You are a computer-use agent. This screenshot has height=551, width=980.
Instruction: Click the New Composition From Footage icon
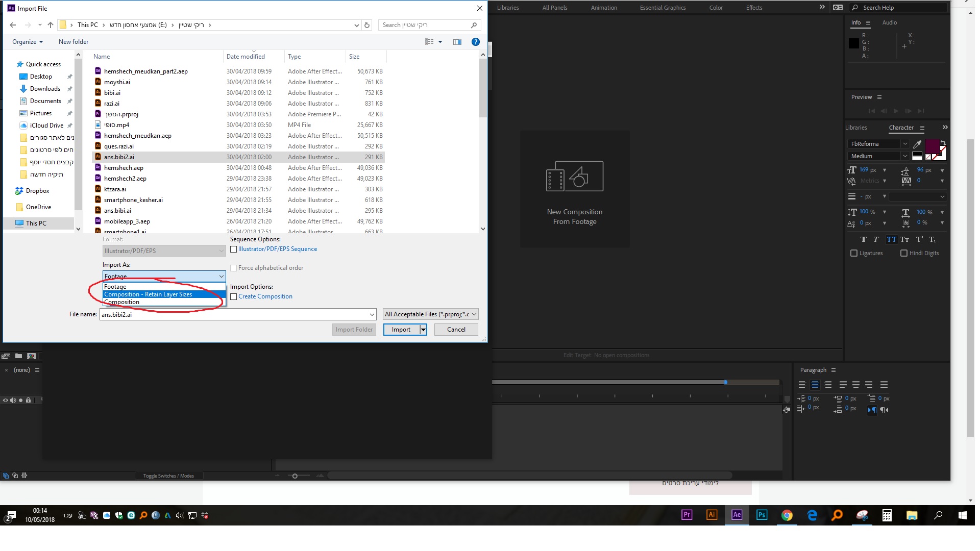(575, 177)
